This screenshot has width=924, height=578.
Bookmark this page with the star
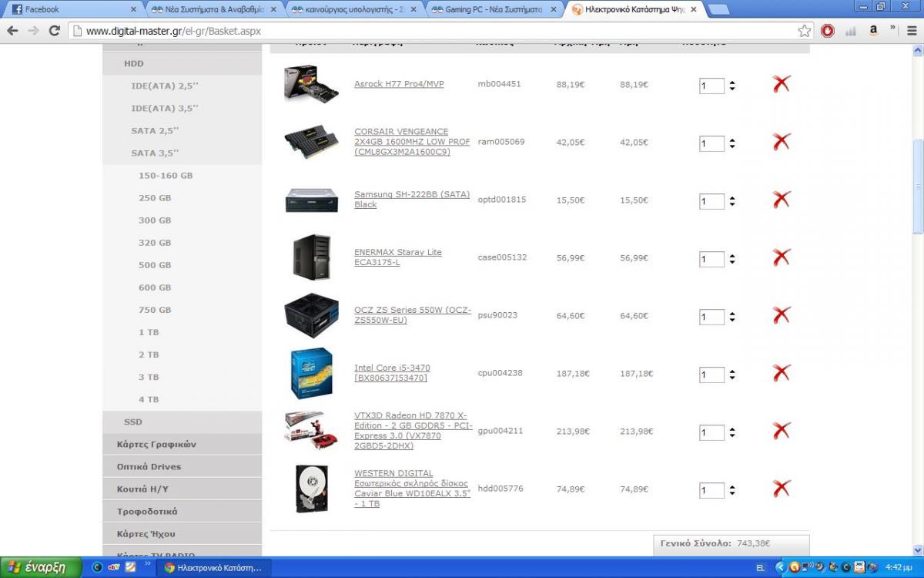coord(804,31)
